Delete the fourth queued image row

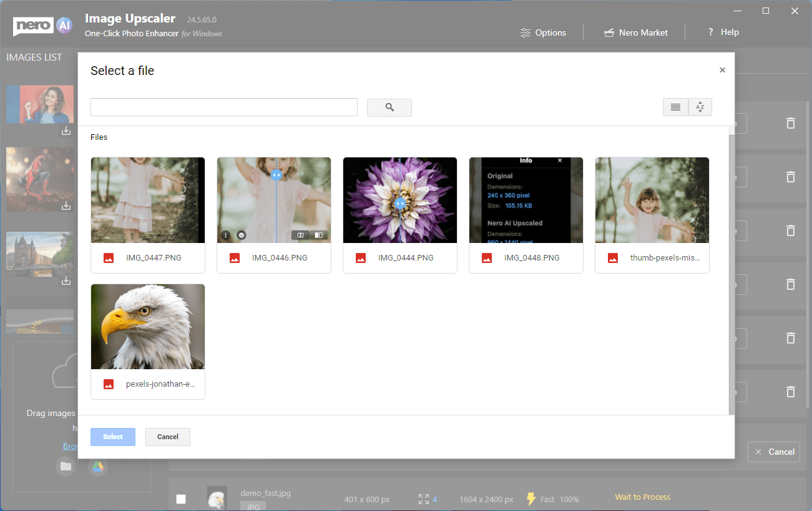coord(791,284)
